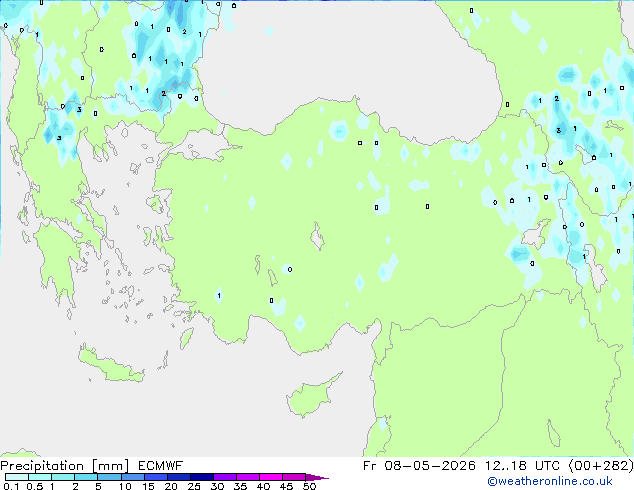Open the weatheronline.co.uk copyright link
634x490 pixels.
click(x=550, y=481)
